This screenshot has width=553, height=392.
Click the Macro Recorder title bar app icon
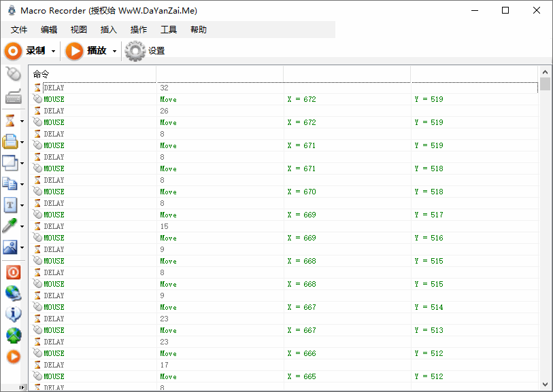[x=12, y=11]
